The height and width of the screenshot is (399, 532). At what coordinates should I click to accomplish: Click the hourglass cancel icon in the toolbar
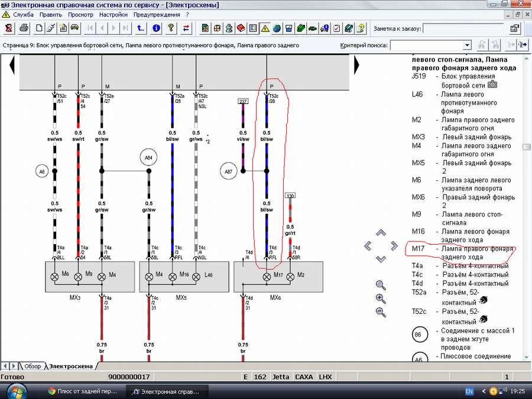(9, 28)
